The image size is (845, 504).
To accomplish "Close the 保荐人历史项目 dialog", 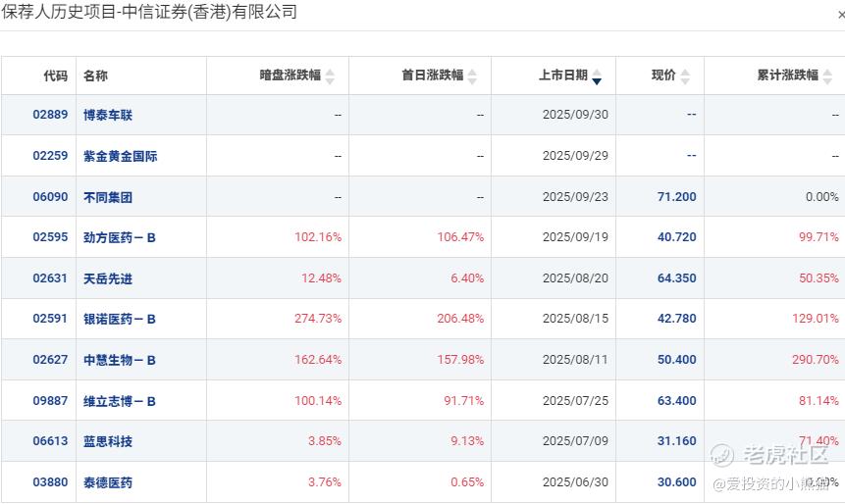I will pos(841,15).
